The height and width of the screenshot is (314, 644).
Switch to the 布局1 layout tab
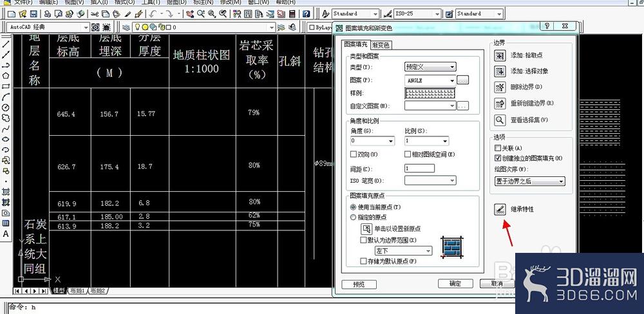tap(77, 291)
